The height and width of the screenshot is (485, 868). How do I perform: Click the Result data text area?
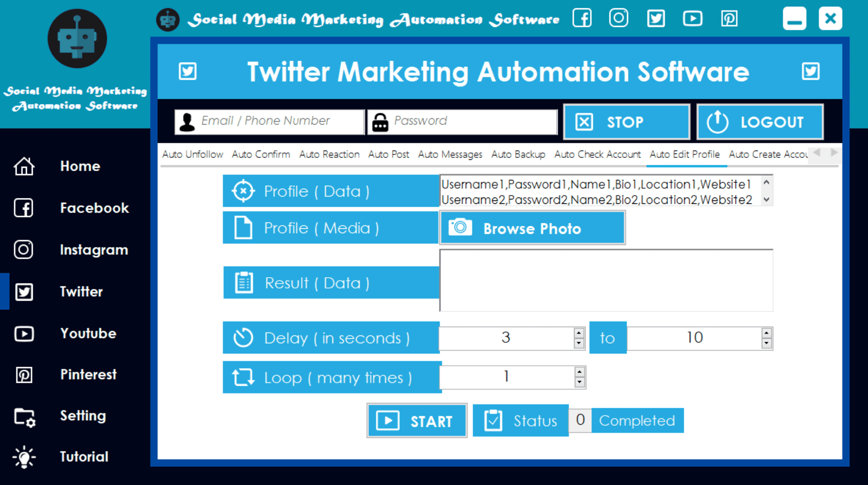pyautogui.click(x=607, y=281)
